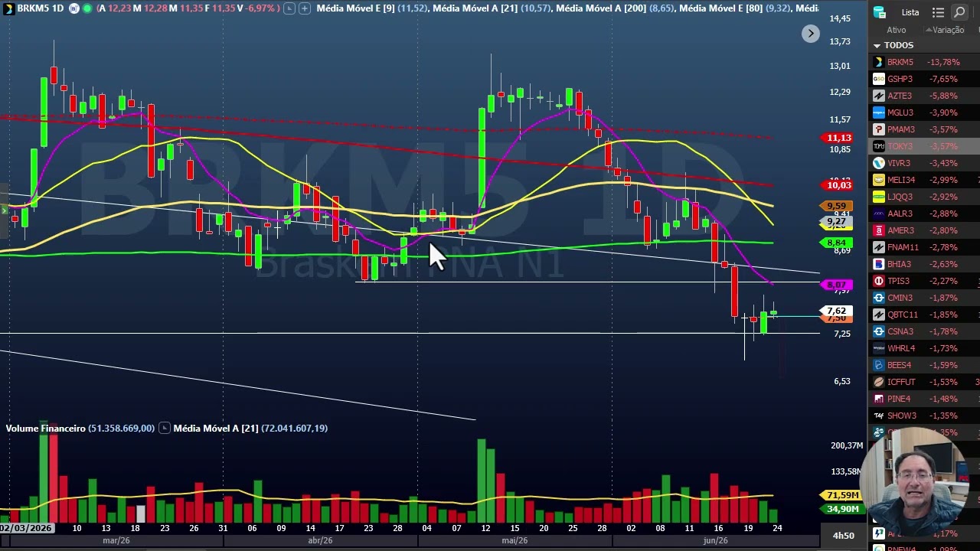Click the BRKM5 asset logo in chart header

pyautogui.click(x=8, y=8)
